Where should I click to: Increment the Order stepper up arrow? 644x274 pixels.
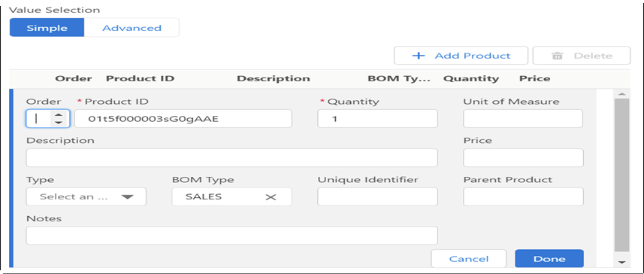pyautogui.click(x=59, y=115)
